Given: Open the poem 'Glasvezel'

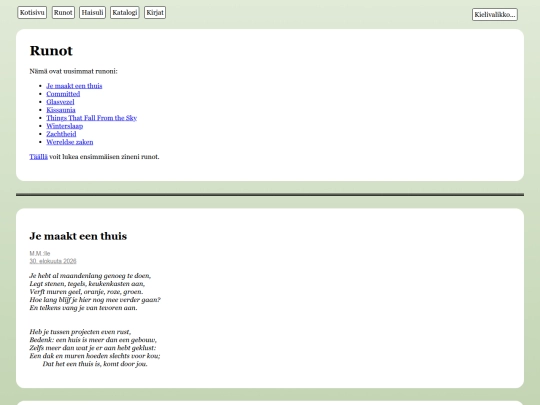Looking at the screenshot, I should (x=60, y=102).
